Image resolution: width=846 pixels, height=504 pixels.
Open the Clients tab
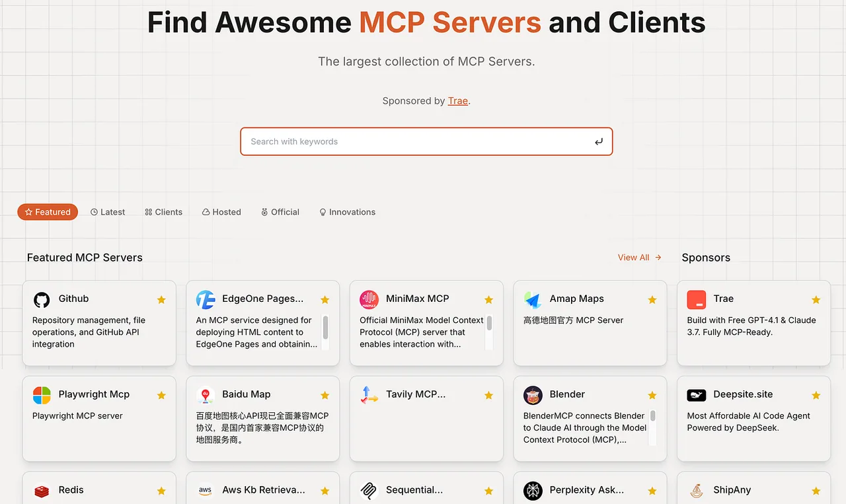[164, 212]
